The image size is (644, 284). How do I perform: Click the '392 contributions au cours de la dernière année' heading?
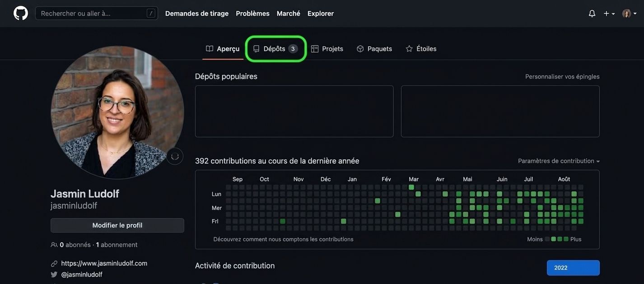pyautogui.click(x=277, y=161)
